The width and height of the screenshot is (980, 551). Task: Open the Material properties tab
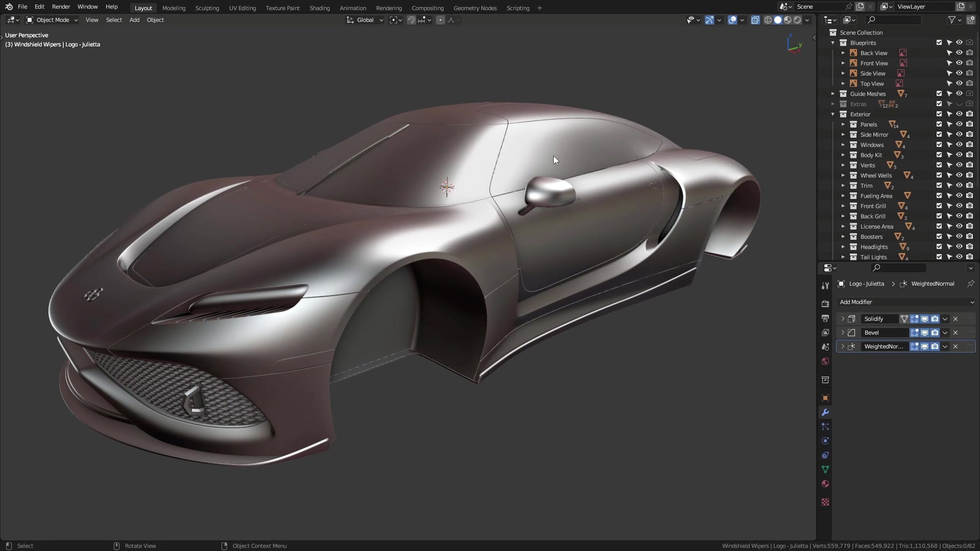tap(825, 484)
